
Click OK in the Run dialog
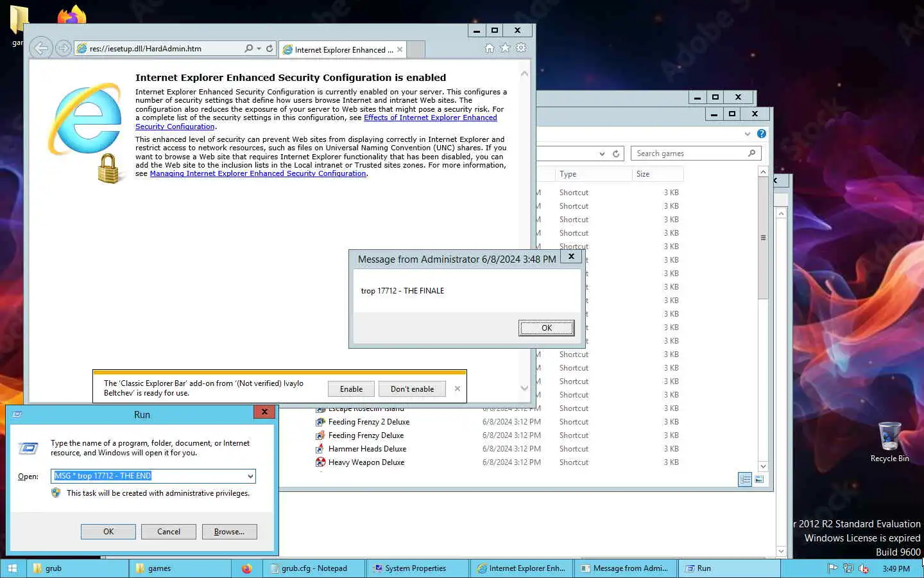click(x=108, y=532)
